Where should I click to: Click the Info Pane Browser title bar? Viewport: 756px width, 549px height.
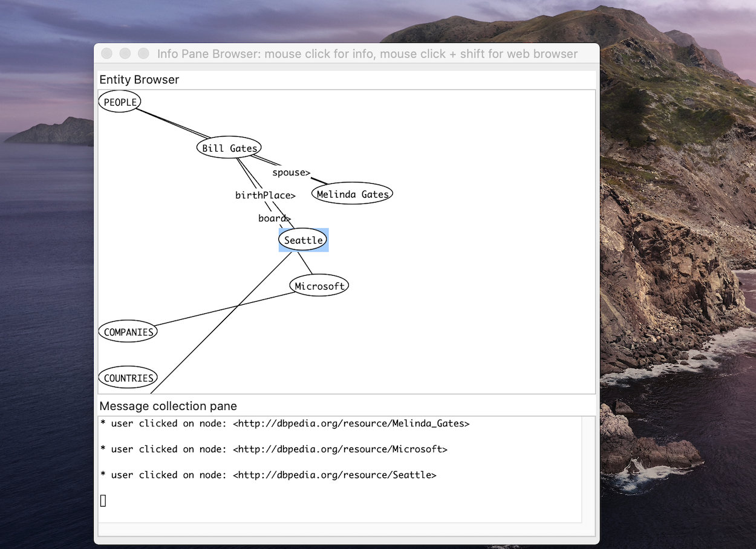(367, 54)
